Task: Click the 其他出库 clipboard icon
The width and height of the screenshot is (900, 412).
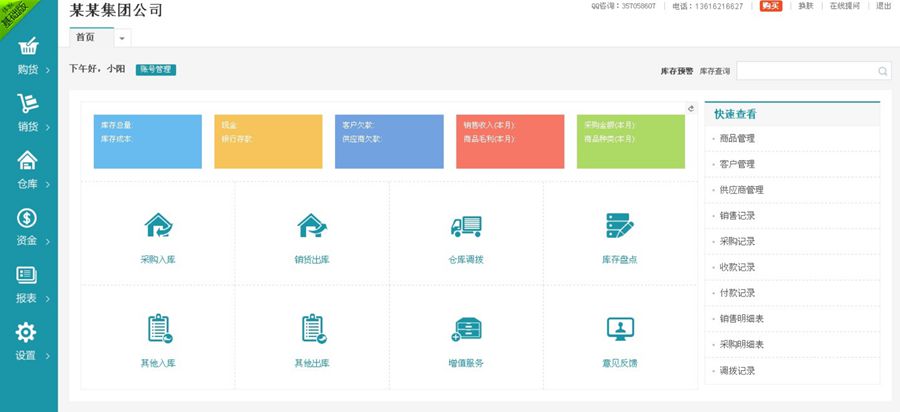Action: pyautogui.click(x=312, y=329)
